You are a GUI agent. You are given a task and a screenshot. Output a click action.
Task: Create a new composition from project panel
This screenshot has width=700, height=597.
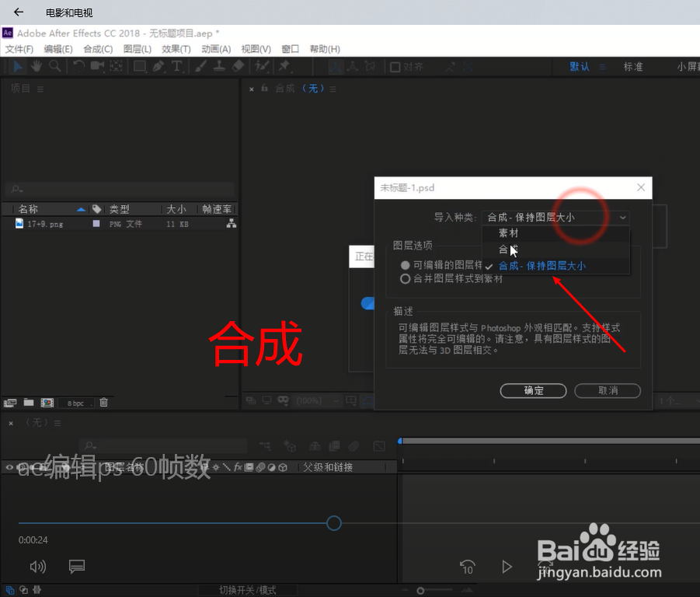pyautogui.click(x=47, y=403)
